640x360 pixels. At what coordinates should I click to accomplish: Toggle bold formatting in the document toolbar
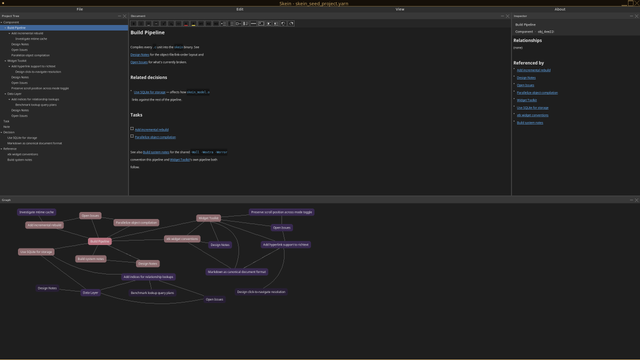[133, 24]
